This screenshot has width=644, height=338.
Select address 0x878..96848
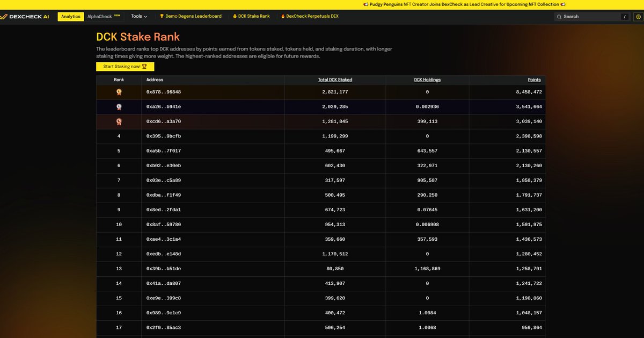[164, 92]
